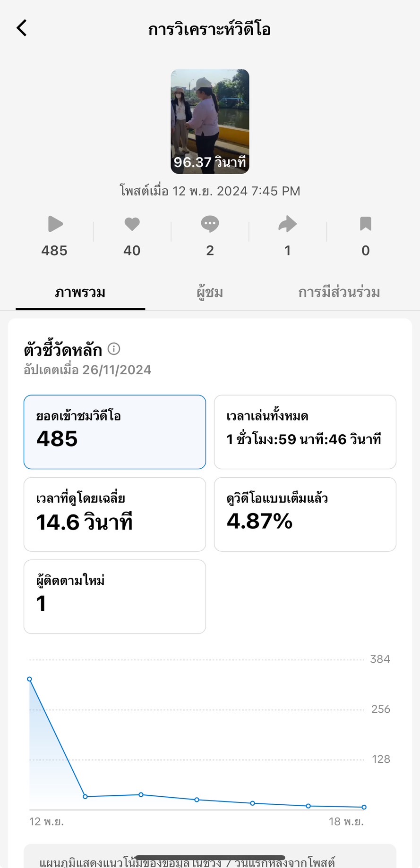Tap the bookmark saves icon
The height and width of the screenshot is (868, 420).
coord(365,224)
